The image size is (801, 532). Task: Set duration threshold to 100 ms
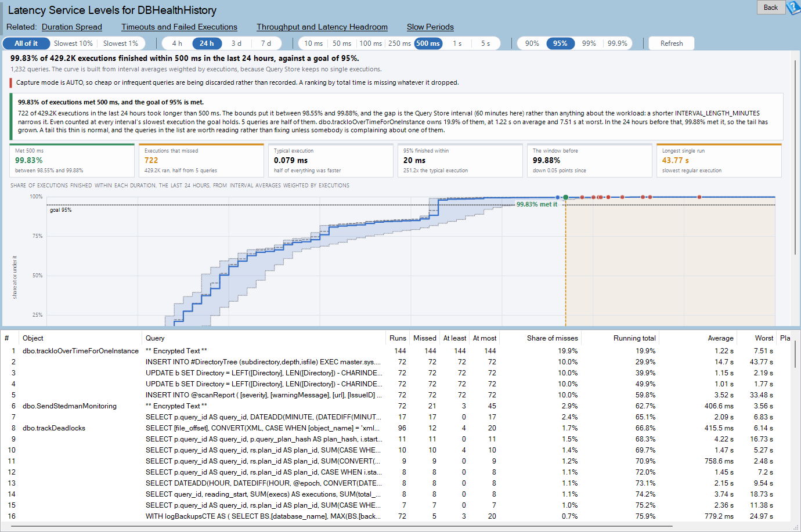coord(370,44)
